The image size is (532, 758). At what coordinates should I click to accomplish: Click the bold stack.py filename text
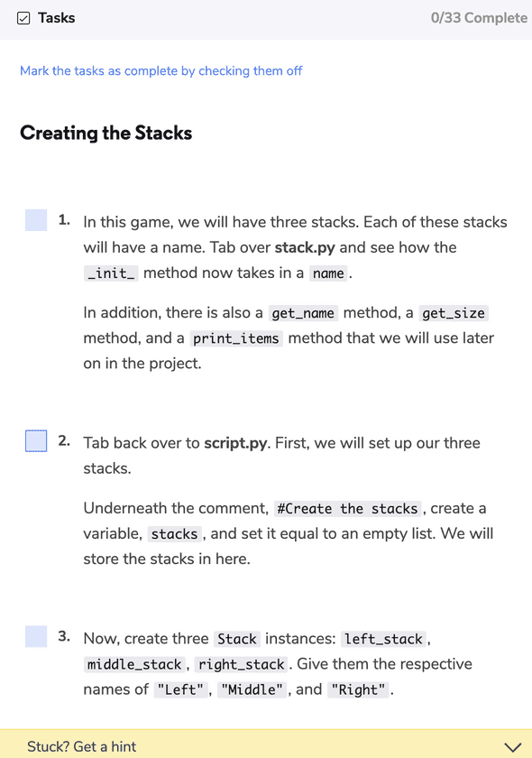305,247
